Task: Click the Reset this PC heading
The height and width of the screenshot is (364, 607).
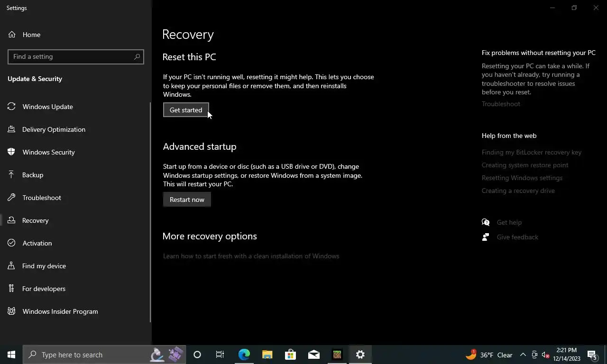Action: [x=189, y=57]
